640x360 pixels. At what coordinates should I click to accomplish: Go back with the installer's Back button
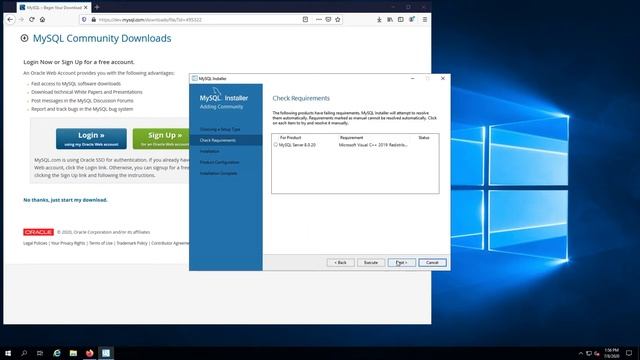click(340, 262)
